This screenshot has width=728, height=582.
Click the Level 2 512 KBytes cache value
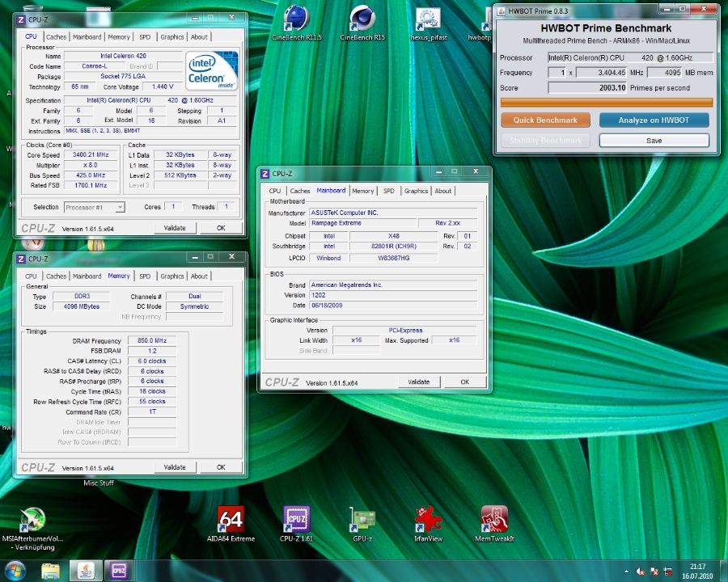180,175
